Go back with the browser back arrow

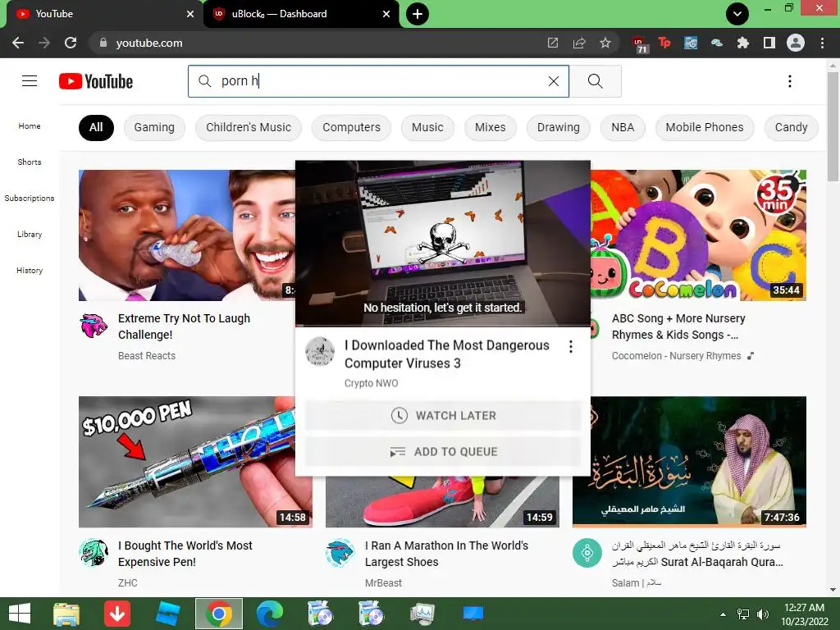[18, 43]
